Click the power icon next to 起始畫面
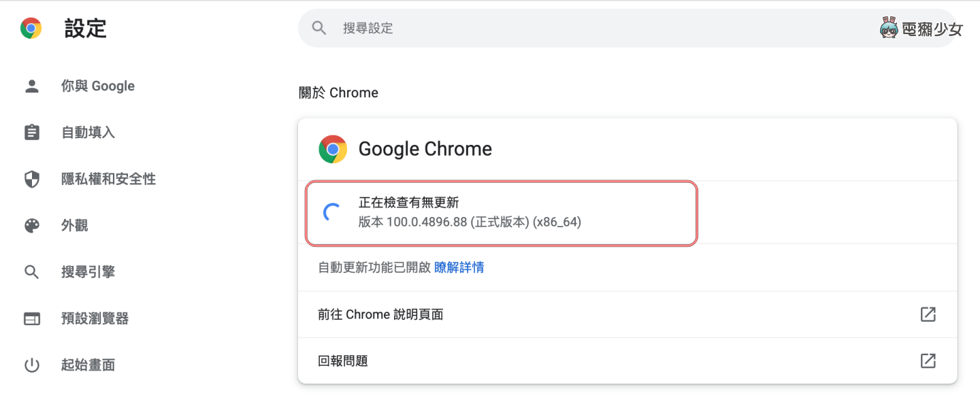 point(32,365)
